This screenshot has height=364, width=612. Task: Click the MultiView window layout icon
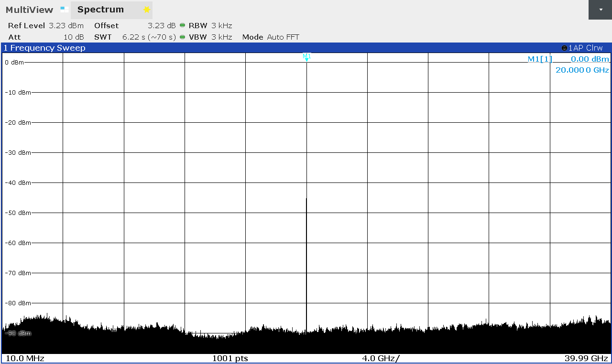point(64,9)
